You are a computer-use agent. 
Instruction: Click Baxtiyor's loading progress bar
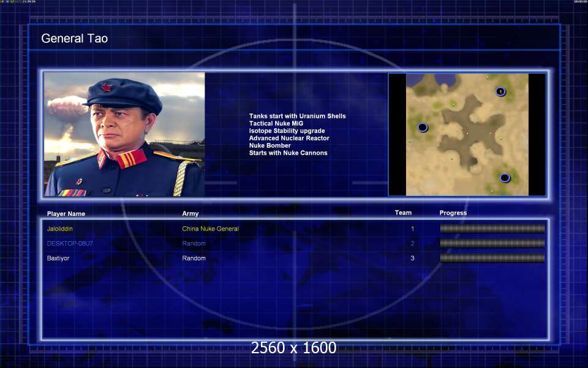[x=492, y=258]
